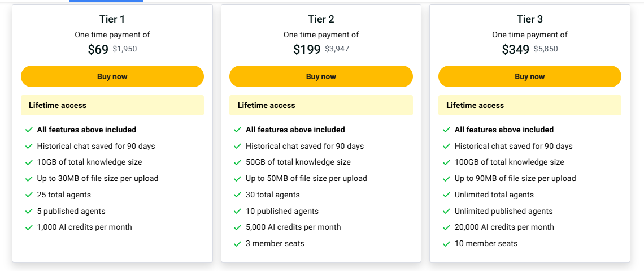This screenshot has width=644, height=271.
Task: Click the 5,000 AI credits per month text
Action: pyautogui.click(x=293, y=227)
